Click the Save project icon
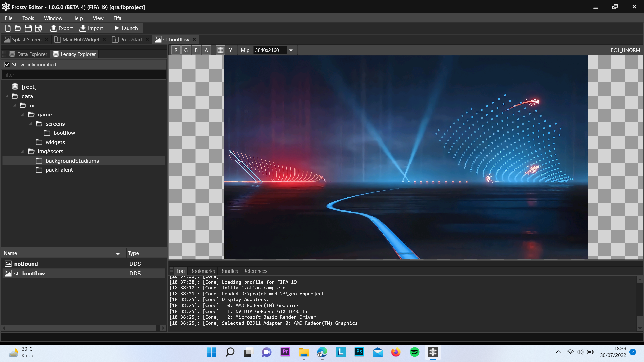Screen dimensions: 644x362 [x=28, y=28]
